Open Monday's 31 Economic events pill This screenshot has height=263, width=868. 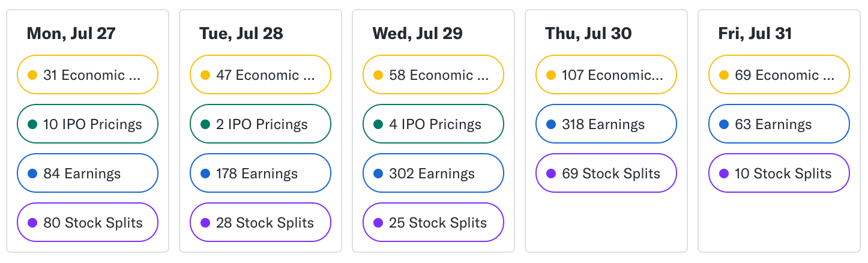[x=88, y=74]
